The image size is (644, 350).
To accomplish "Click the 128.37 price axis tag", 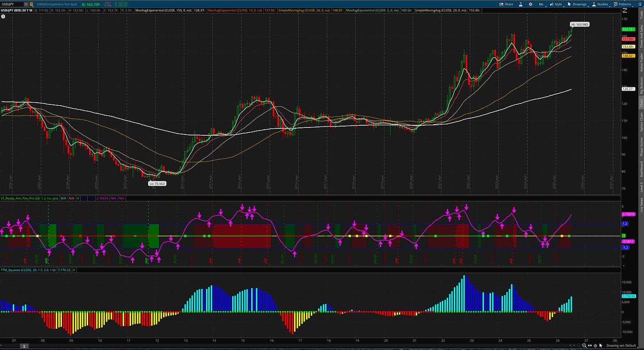I will tap(628, 89).
